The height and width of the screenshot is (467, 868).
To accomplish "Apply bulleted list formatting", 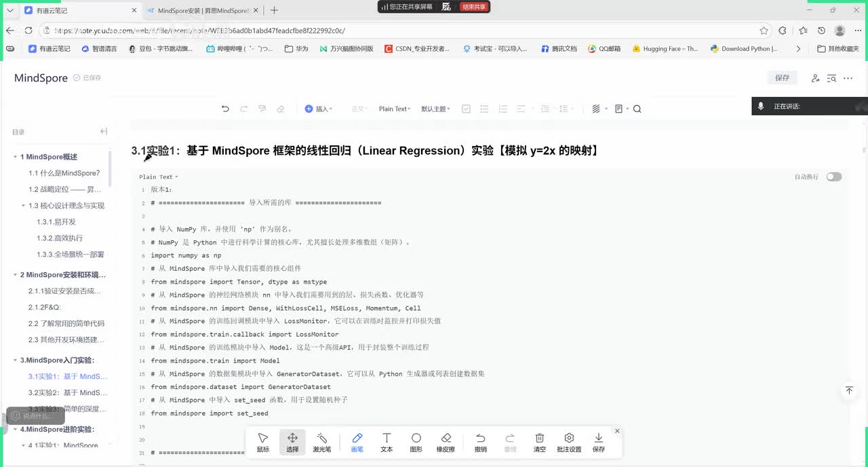I will (484, 109).
